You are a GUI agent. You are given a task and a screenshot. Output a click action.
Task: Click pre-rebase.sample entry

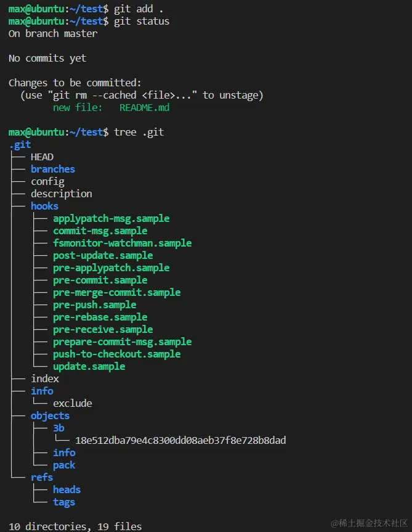(x=100, y=317)
